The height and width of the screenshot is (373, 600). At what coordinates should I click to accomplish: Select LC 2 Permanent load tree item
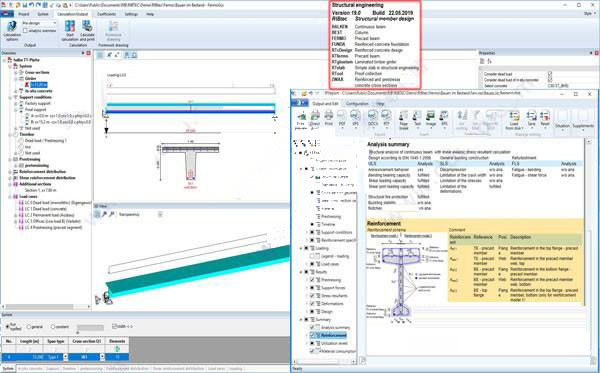point(49,215)
